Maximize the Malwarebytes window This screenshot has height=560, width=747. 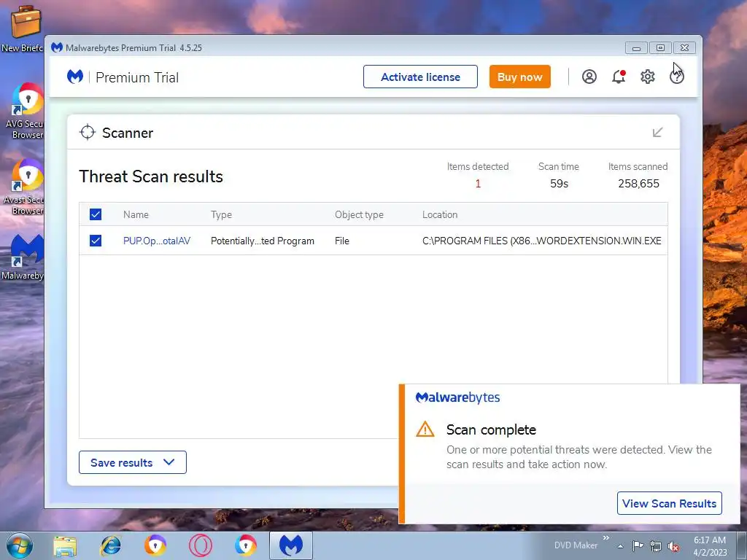660,47
